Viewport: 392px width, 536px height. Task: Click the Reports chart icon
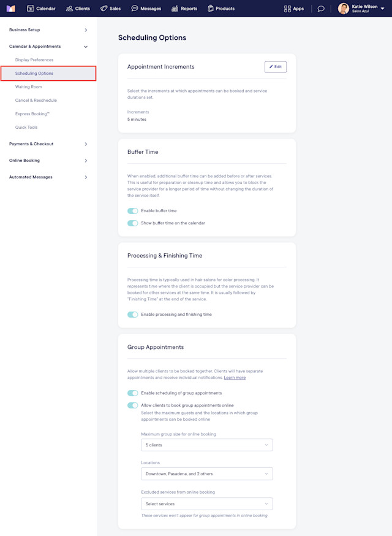pyautogui.click(x=175, y=9)
